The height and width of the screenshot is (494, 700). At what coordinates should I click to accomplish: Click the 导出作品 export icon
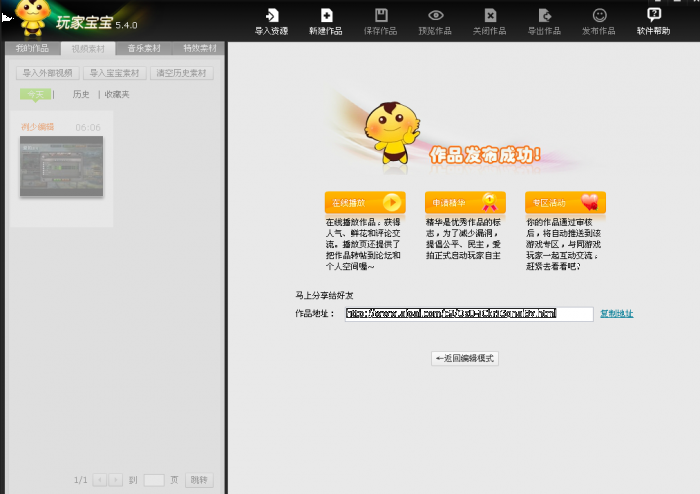[x=545, y=16]
